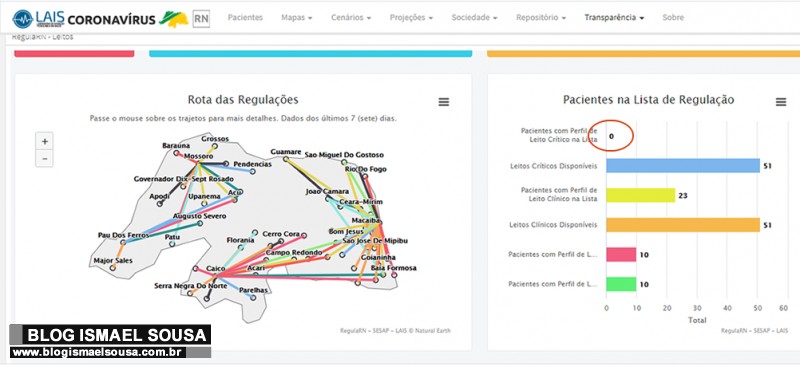This screenshot has width=800, height=367.
Task: Click the Ceara-Mirim map label
Action: 361,202
